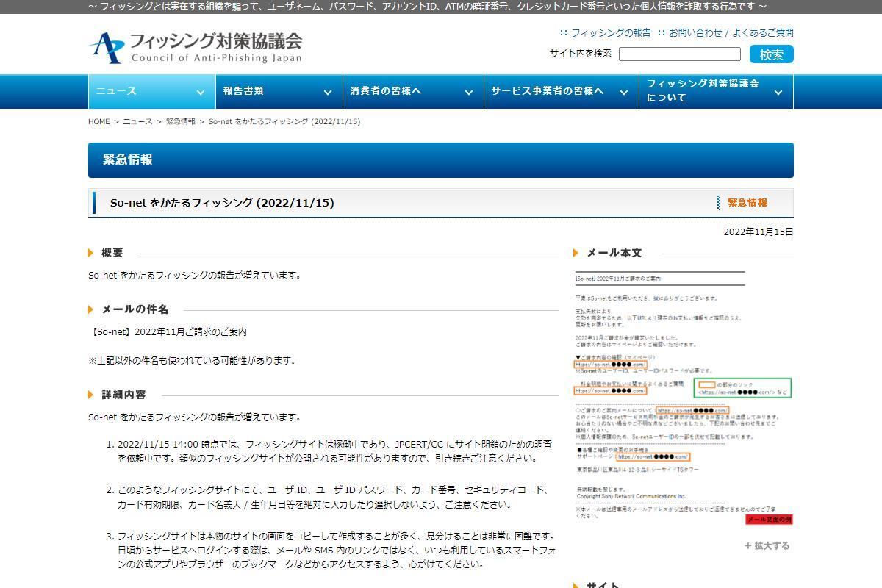Click the blue 緊急情報 section banner
Viewport: 882px width, 588px height.
pyautogui.click(x=441, y=160)
